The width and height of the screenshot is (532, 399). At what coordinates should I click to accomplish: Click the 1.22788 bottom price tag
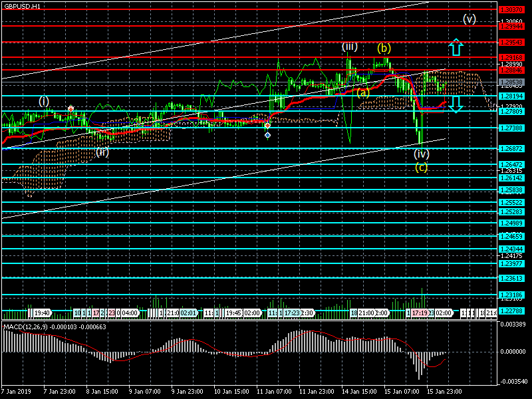511,311
